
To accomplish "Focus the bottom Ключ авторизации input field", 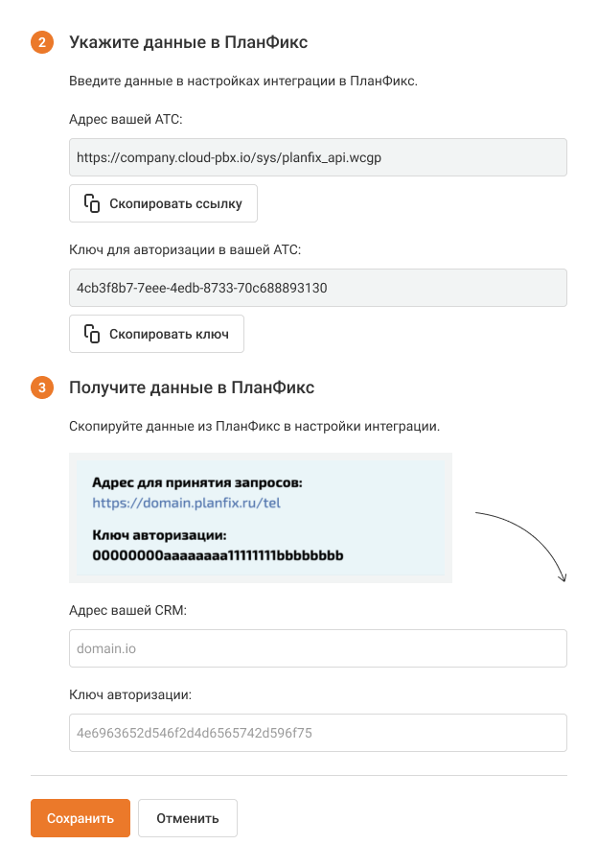I will click(318, 733).
